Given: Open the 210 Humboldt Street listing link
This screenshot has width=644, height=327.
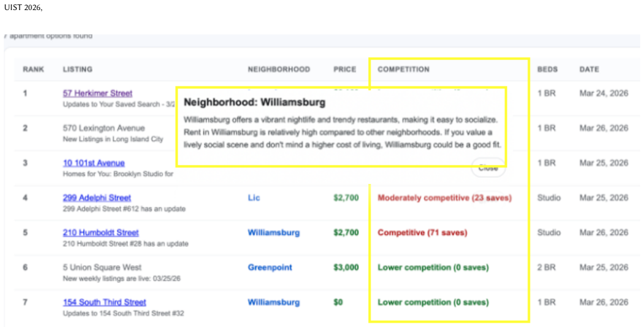Looking at the screenshot, I should (x=101, y=232).
